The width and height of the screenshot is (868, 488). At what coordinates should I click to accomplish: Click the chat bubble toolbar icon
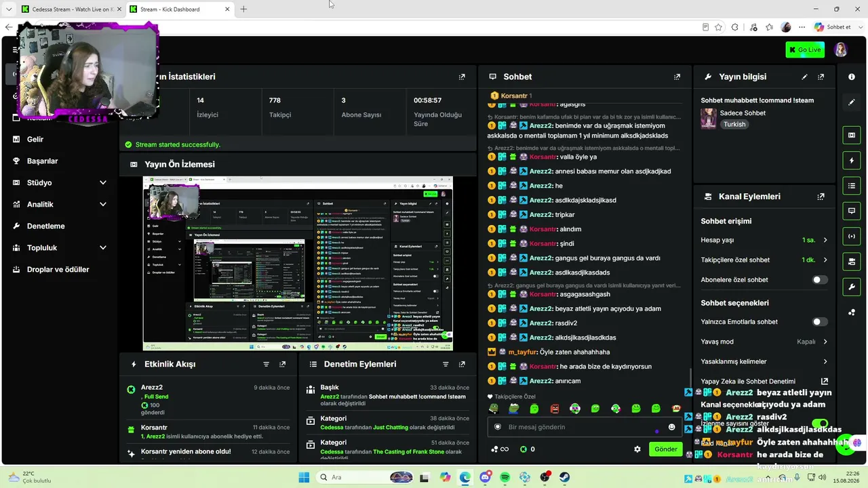pos(852,211)
